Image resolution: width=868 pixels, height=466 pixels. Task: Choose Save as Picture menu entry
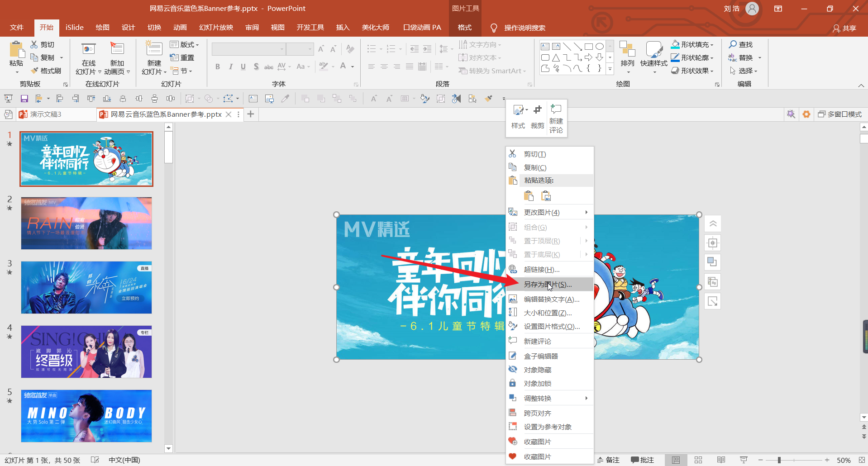coord(549,284)
